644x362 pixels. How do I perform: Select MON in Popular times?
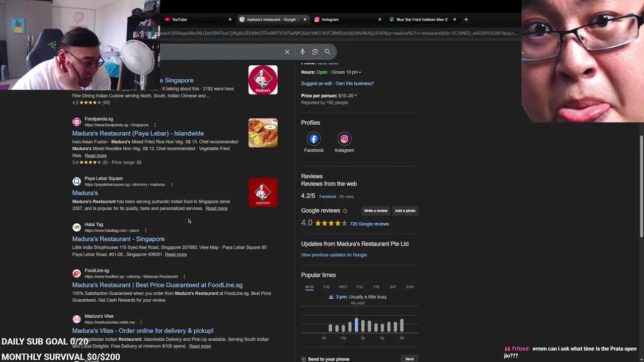point(309,287)
